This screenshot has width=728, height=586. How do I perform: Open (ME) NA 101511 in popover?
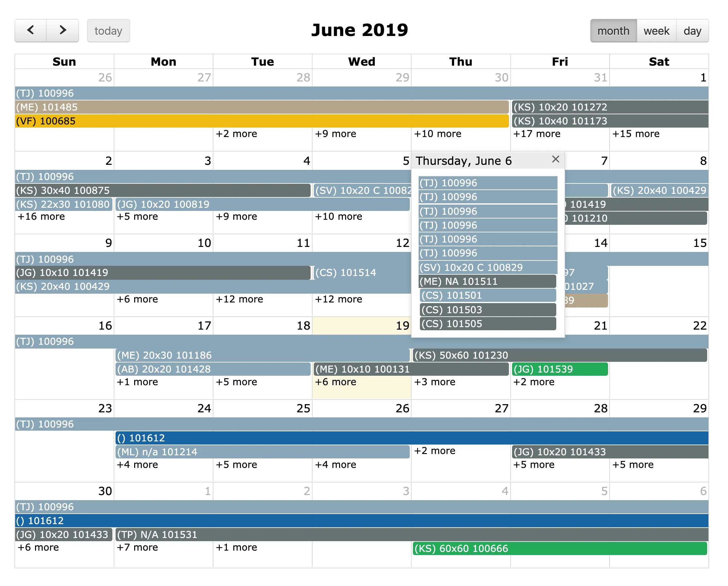coord(487,281)
